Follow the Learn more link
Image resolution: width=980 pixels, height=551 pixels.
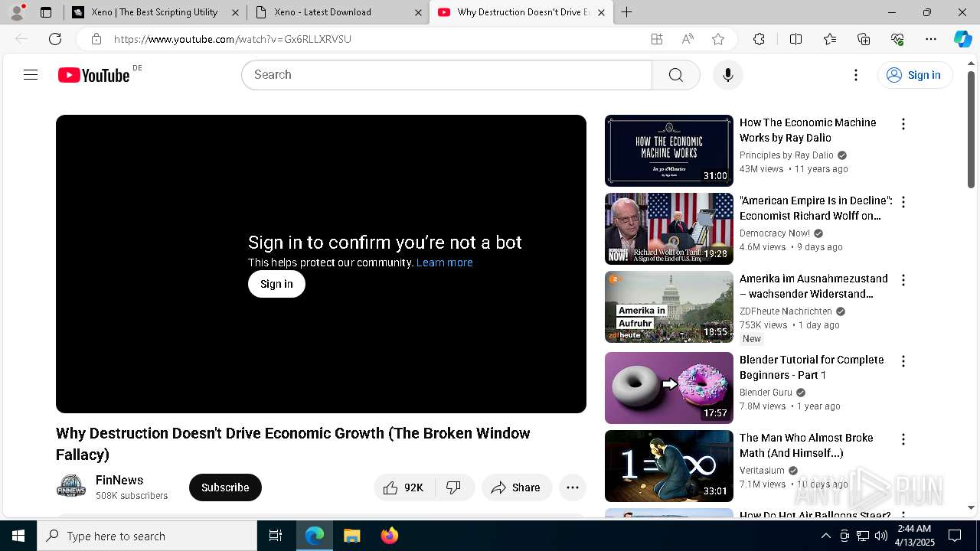444,262
